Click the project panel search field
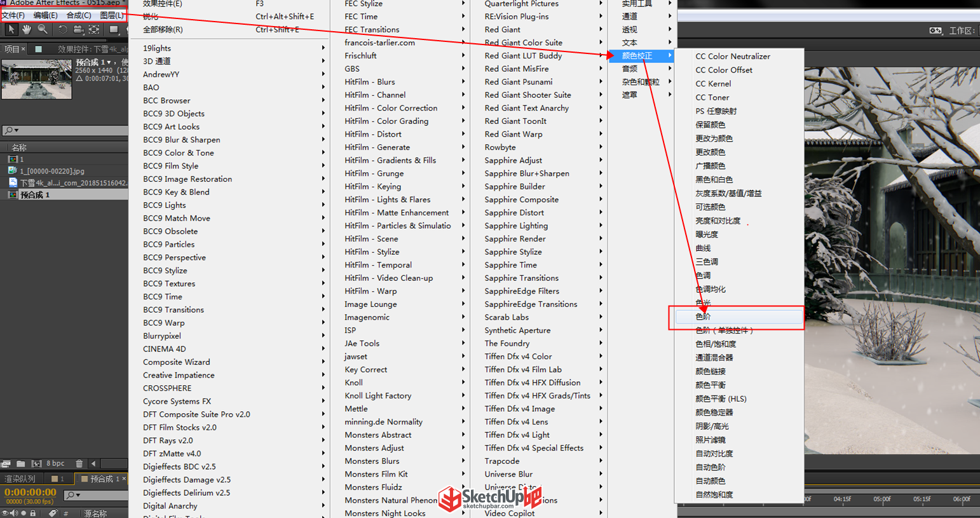This screenshot has height=518, width=980. (x=65, y=130)
